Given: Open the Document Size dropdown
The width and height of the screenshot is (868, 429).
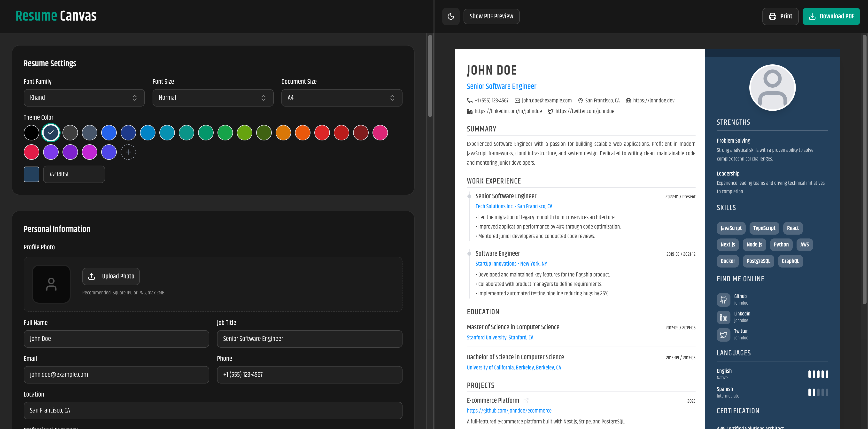Looking at the screenshot, I should tap(341, 98).
